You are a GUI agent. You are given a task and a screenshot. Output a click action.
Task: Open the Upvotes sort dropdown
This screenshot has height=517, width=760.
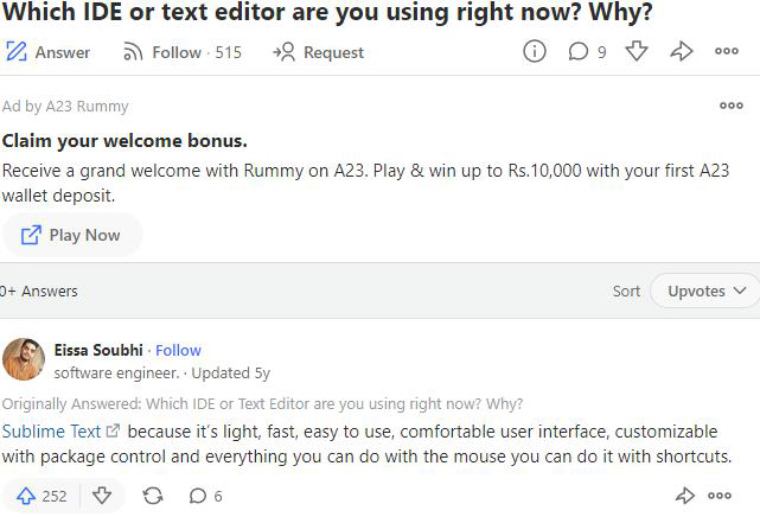click(706, 291)
